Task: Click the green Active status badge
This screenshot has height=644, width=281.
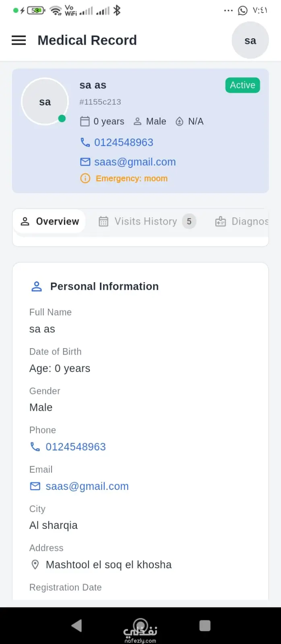Action: [x=243, y=85]
